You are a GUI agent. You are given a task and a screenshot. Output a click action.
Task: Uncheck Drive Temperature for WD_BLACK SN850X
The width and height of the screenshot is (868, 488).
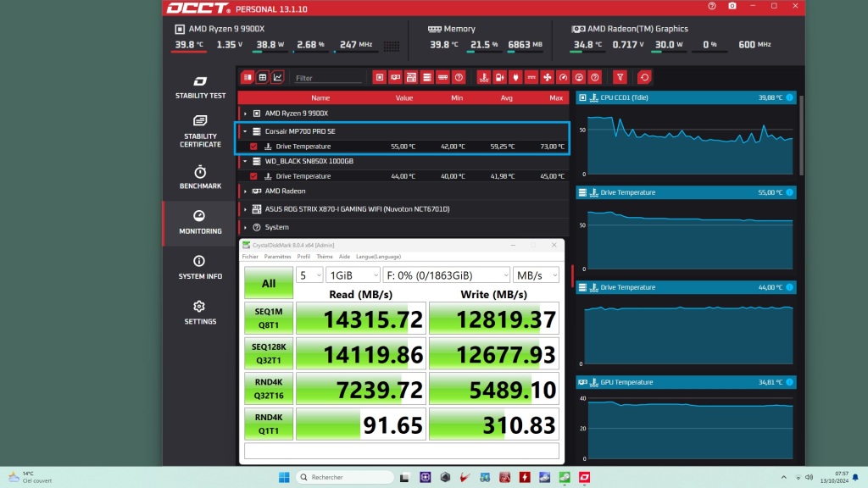(x=253, y=175)
